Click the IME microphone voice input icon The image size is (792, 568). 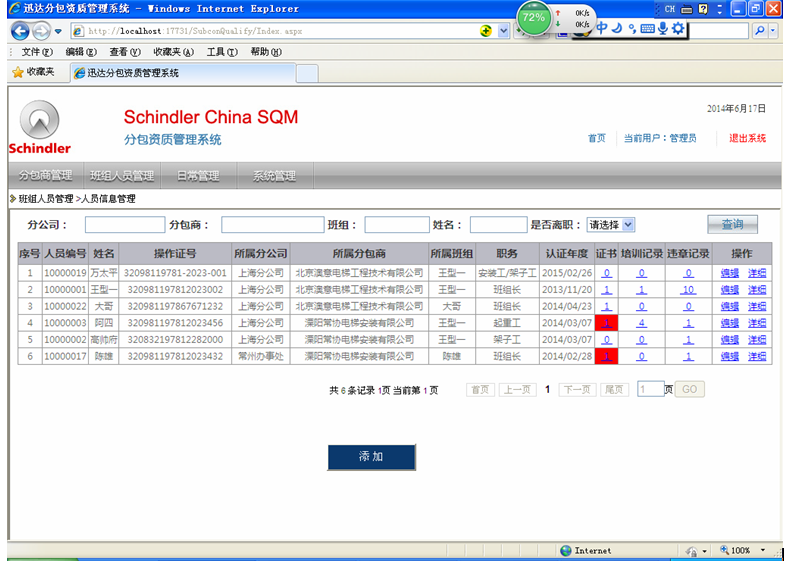(x=663, y=28)
